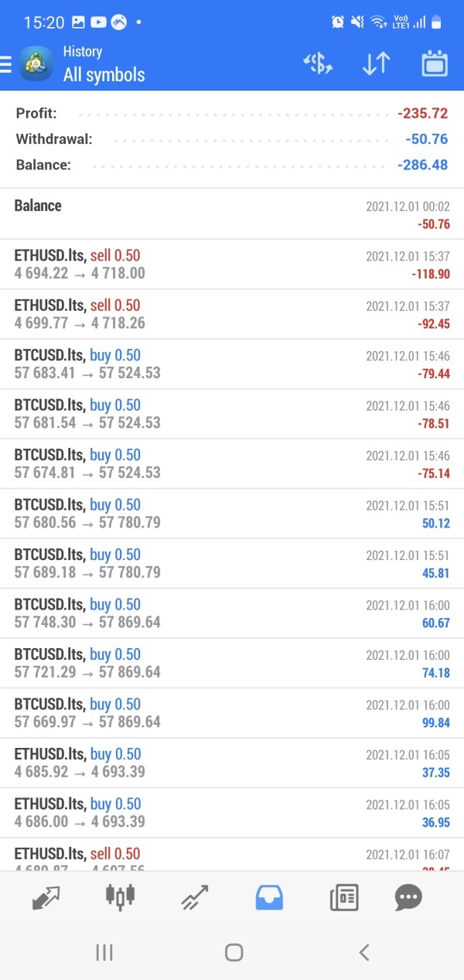The image size is (464, 980).
Task: Open the Chart tab with candlesticks
Action: point(120,897)
